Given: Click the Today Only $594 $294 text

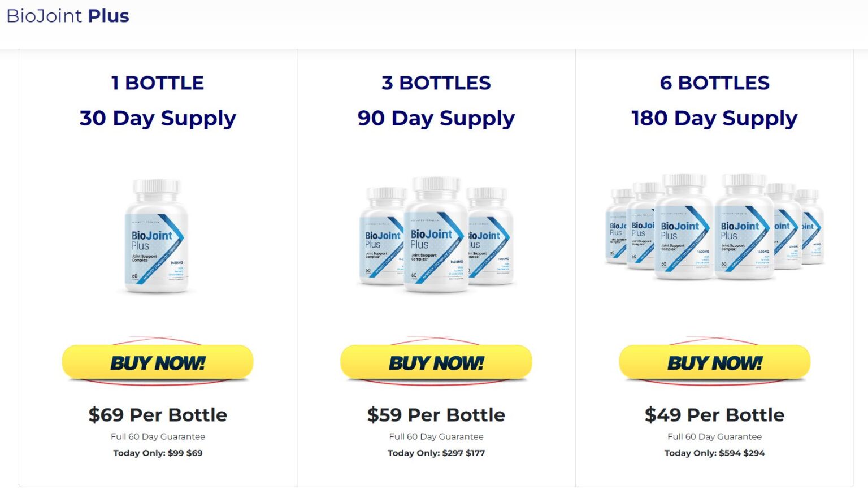Looking at the screenshot, I should click(x=715, y=453).
